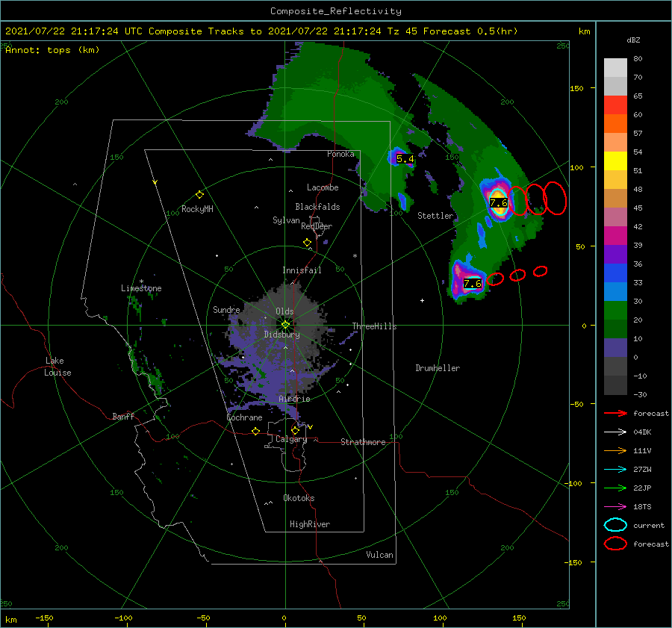Click the yellow diamond marker above Calgary label

coord(295,430)
